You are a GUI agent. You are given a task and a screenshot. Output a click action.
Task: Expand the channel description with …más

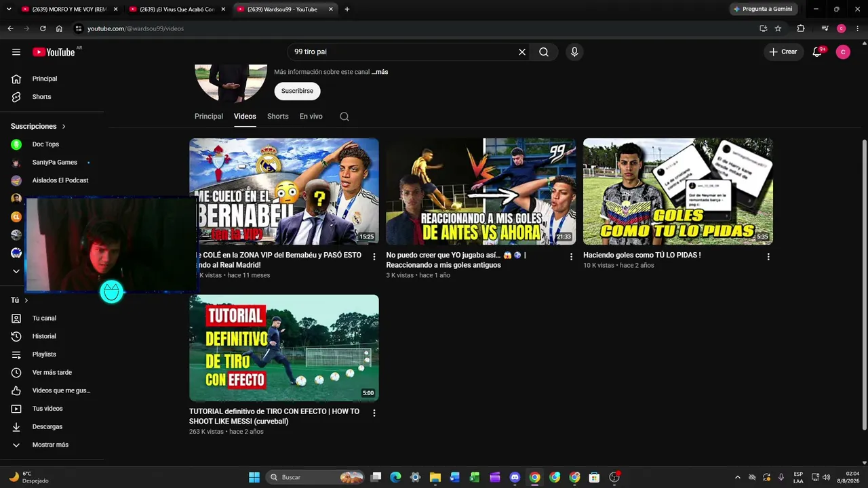380,72
